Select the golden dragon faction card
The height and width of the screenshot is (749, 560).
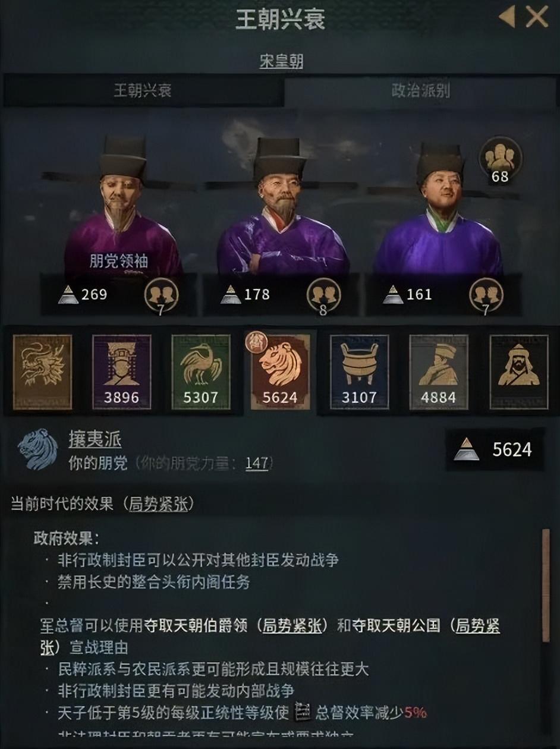point(42,372)
